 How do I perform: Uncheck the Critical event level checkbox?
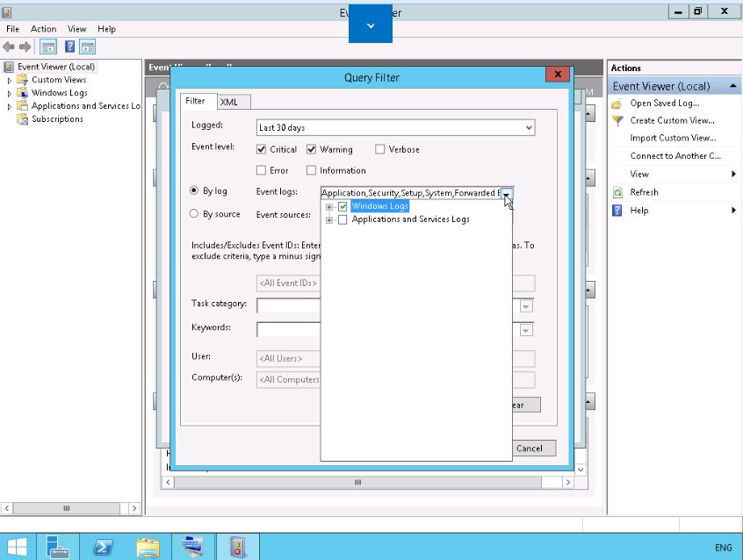pos(261,149)
